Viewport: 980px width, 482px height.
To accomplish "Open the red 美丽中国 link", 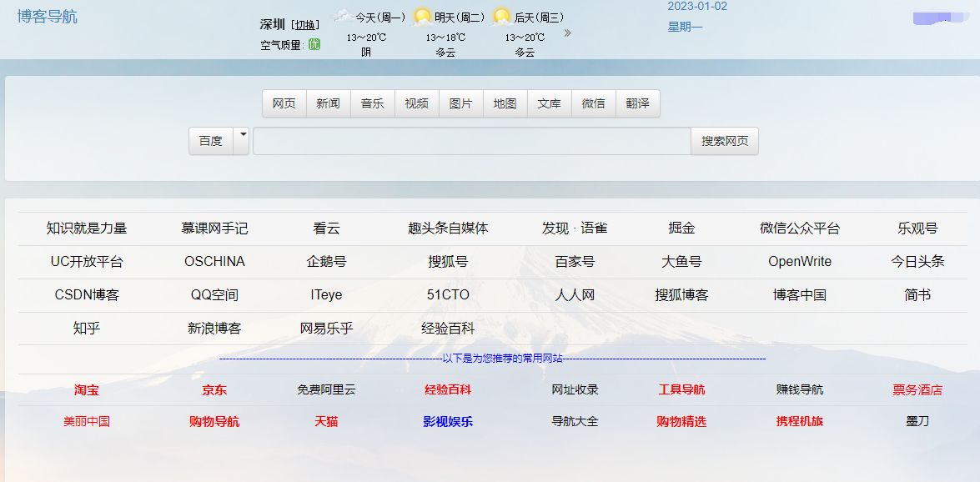I will pos(87,421).
